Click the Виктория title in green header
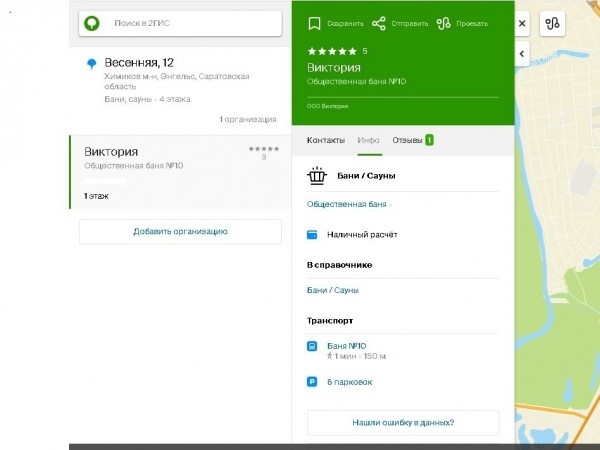The width and height of the screenshot is (600, 450). [x=334, y=68]
